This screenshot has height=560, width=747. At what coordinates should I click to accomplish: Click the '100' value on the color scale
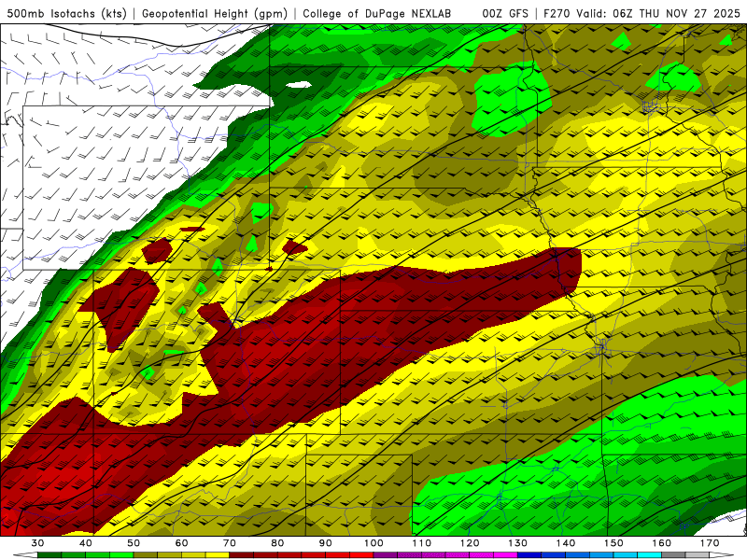point(373,543)
